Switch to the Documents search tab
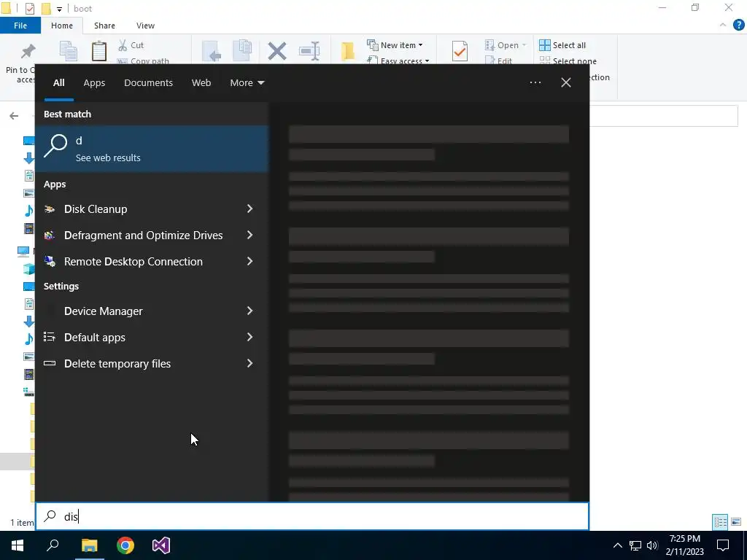Viewport: 747px width, 560px height. (x=148, y=83)
